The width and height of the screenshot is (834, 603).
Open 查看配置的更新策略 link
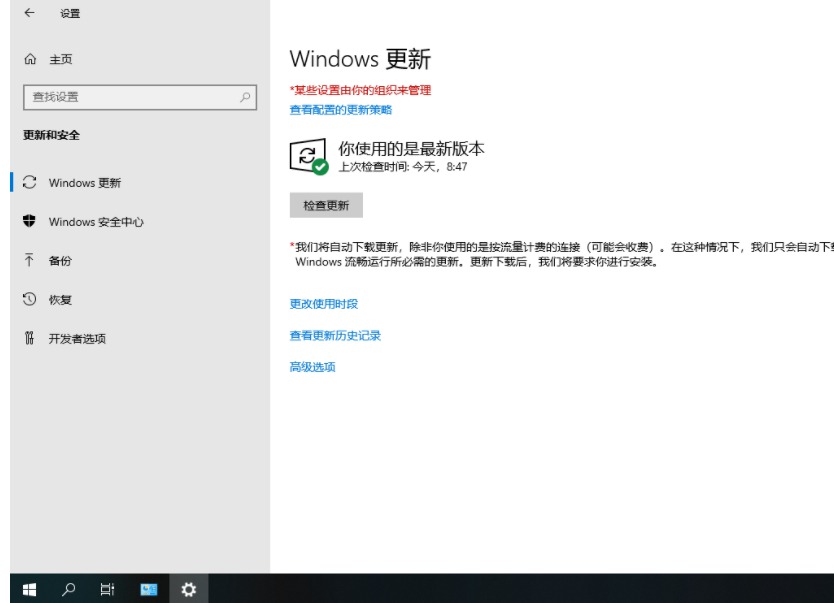(340, 110)
